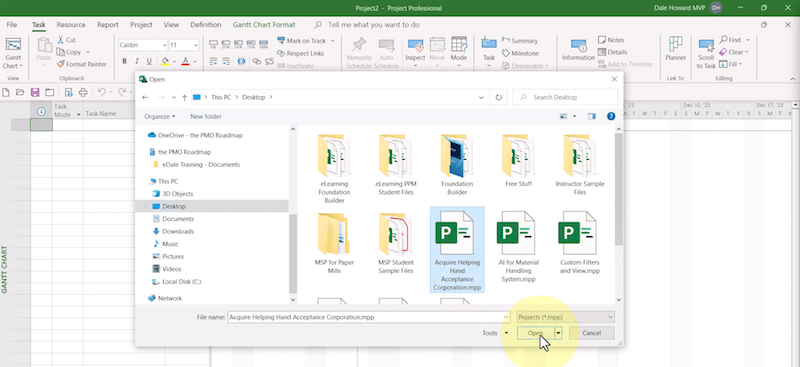The width and height of the screenshot is (800, 367).
Task: Click Print icon in quick access toolbar
Action: (x=83, y=92)
